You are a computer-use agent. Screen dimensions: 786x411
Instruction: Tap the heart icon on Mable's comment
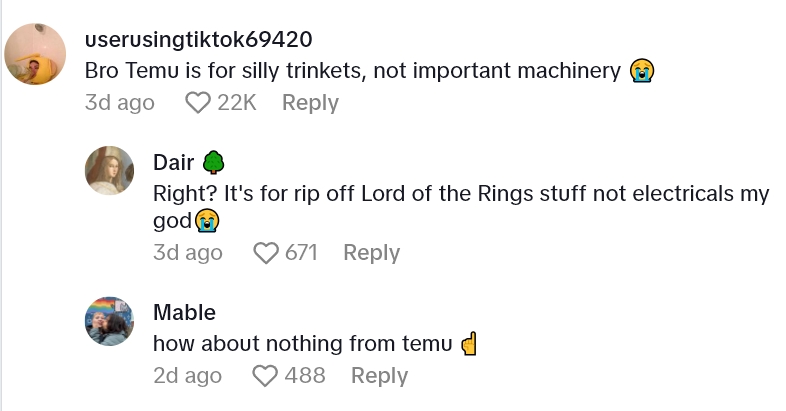coord(265,376)
